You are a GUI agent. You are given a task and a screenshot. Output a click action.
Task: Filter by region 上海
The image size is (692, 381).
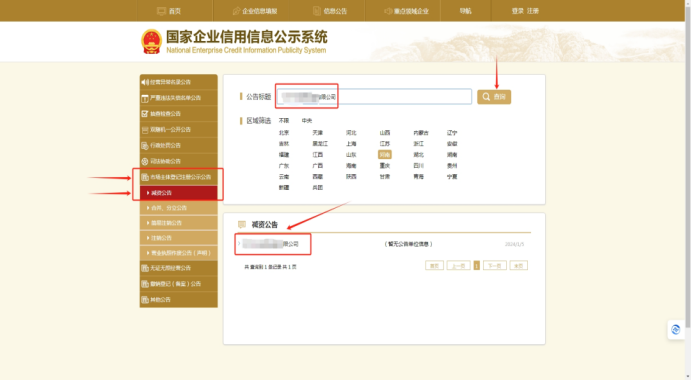pos(351,144)
